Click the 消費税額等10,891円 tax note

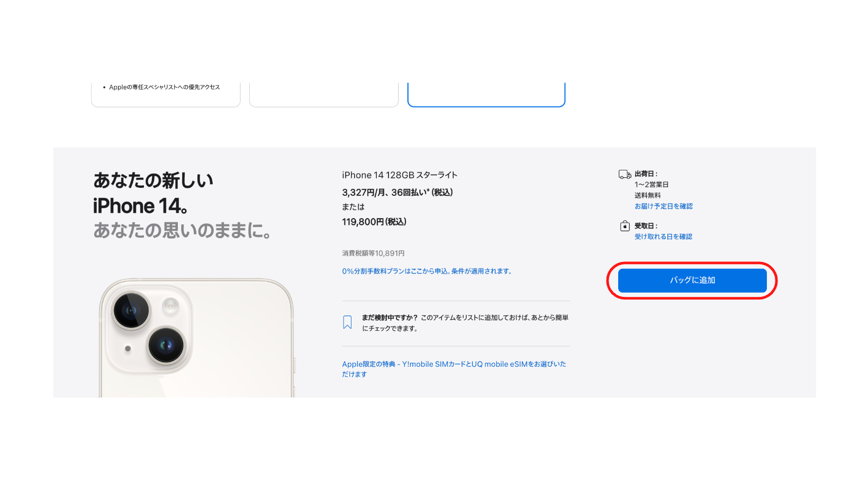point(373,253)
